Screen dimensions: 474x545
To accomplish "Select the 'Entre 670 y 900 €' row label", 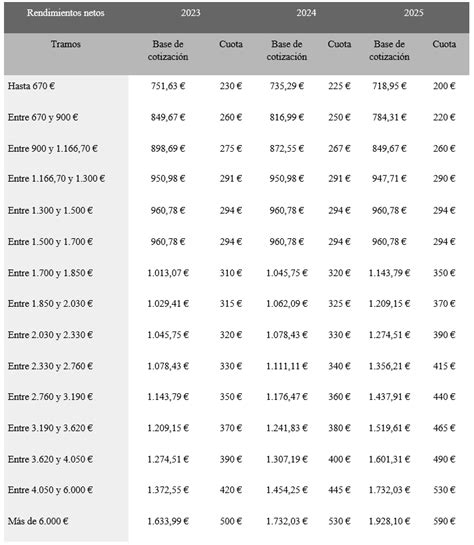I will pyautogui.click(x=43, y=117).
